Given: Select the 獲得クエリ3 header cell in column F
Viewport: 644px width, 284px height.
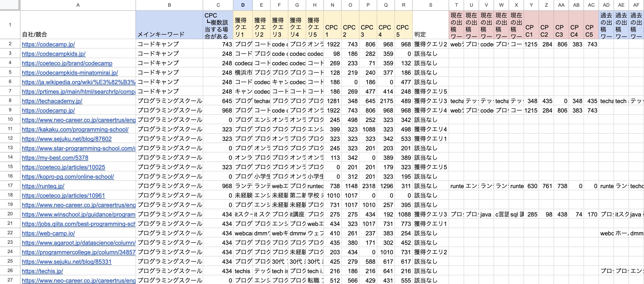Looking at the screenshot, I should 279,25.
